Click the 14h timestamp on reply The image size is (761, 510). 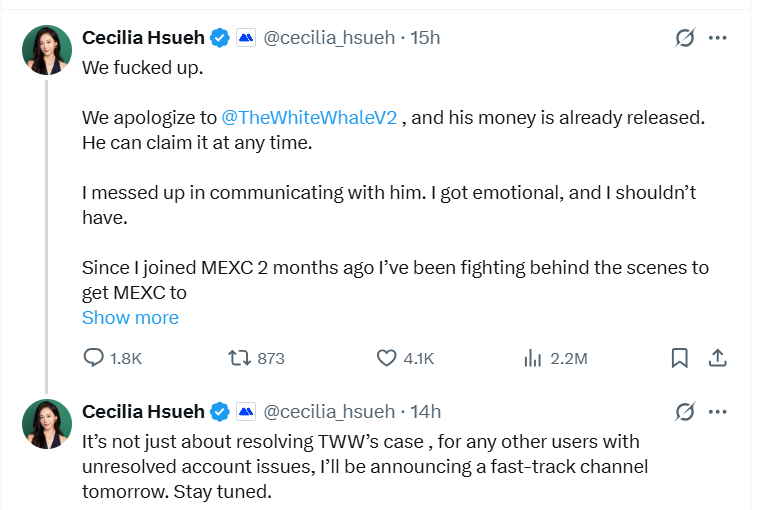click(426, 411)
